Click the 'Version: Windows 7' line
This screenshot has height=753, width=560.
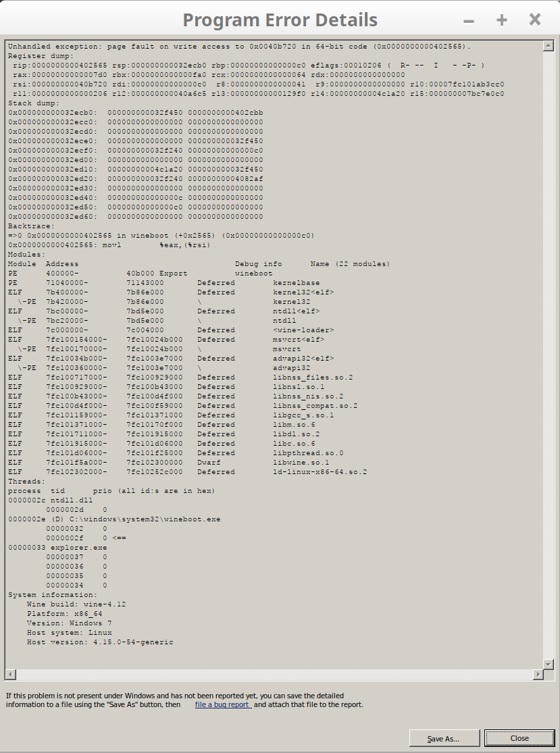(69, 623)
